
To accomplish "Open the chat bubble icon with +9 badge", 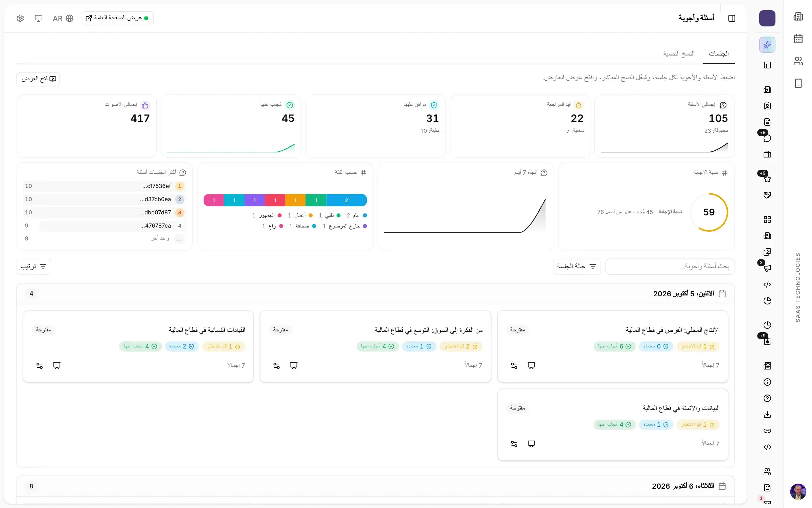I will point(767,138).
